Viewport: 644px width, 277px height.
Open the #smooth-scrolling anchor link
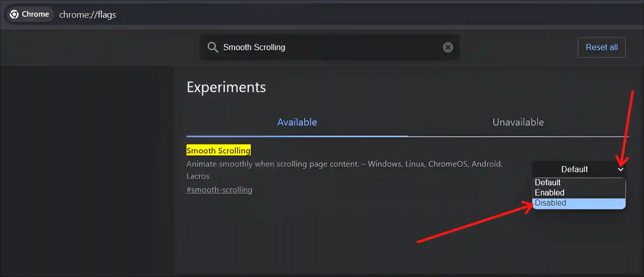click(x=219, y=190)
